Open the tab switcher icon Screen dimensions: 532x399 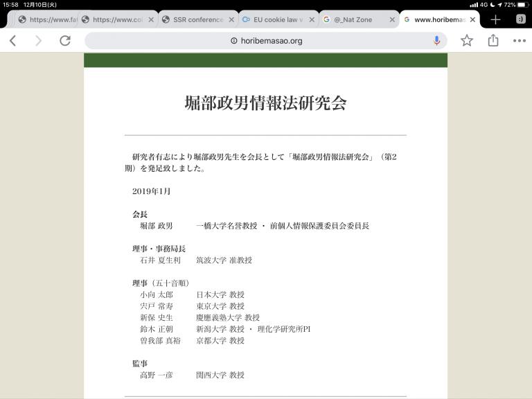(521, 19)
